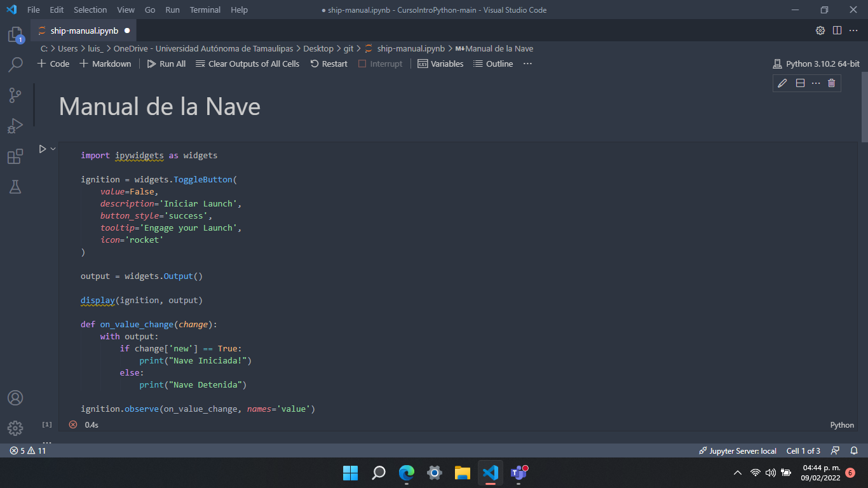Click the unsaved dot on ship-manual.ipynb tab
Screen dimensions: 868x488
(127, 30)
